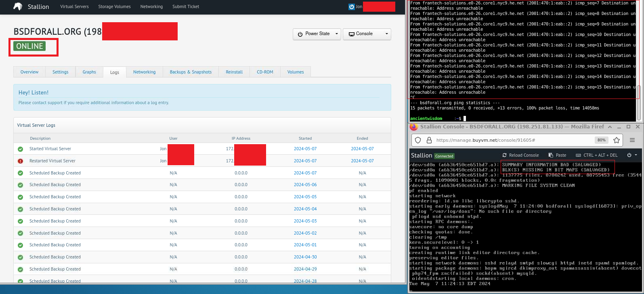Click green check icon beside Started Virtual Server
The height and width of the screenshot is (294, 644).
coord(20,149)
